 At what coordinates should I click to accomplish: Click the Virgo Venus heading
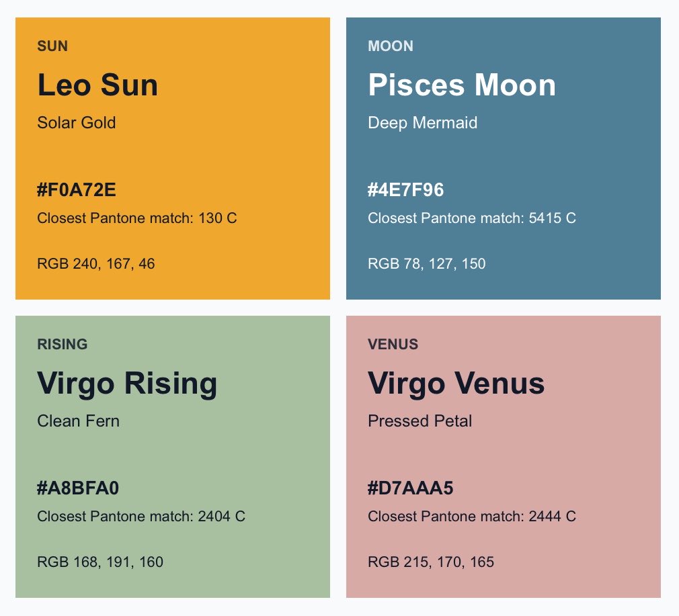point(456,384)
